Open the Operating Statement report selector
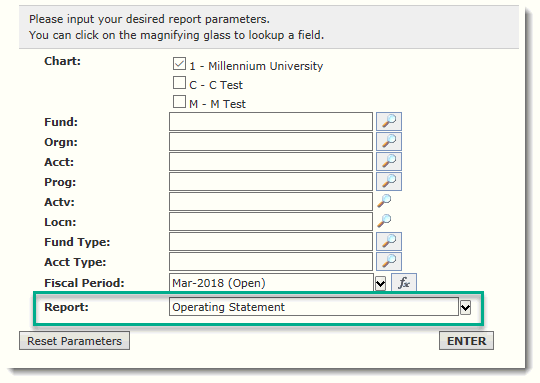 (x=314, y=307)
